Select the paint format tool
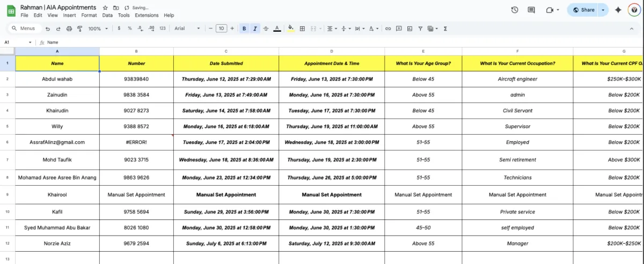The width and height of the screenshot is (644, 264). pyautogui.click(x=79, y=28)
